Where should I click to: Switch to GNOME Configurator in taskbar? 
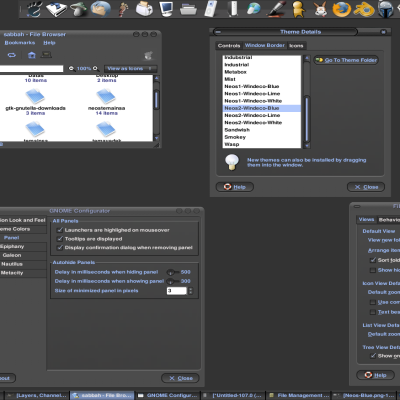168,395
